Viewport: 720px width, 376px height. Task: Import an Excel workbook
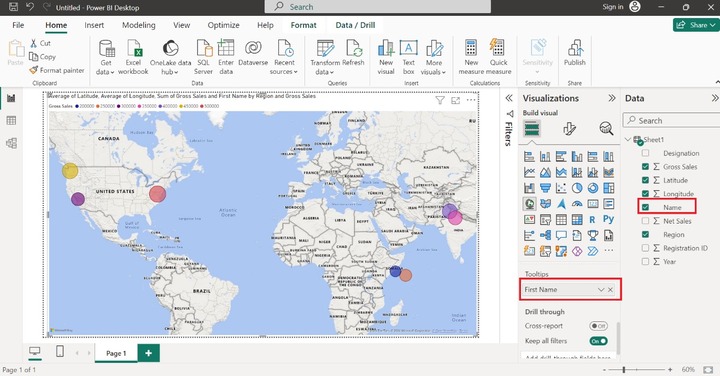point(133,57)
